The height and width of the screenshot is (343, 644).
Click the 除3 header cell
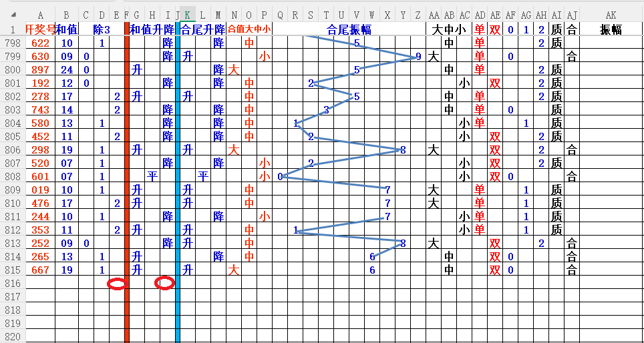tap(101, 29)
